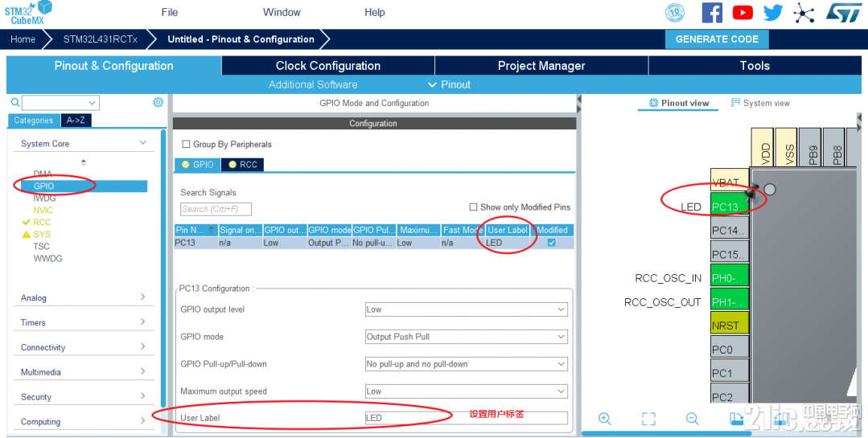Click the 10-year anniversary badge icon

[x=674, y=13]
